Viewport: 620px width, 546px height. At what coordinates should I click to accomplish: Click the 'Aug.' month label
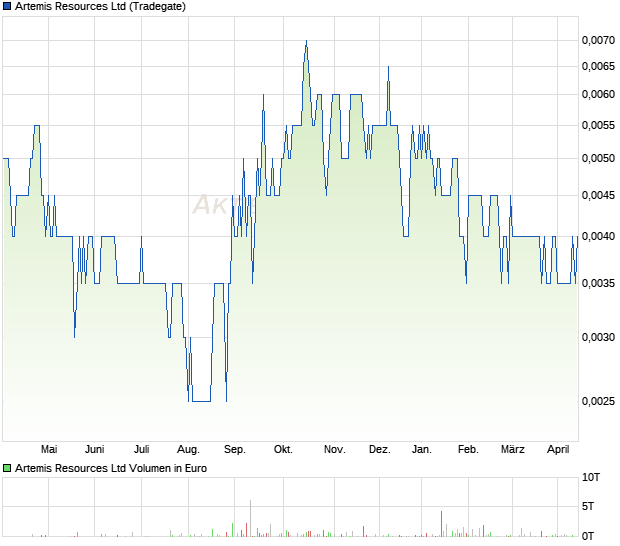(188, 449)
